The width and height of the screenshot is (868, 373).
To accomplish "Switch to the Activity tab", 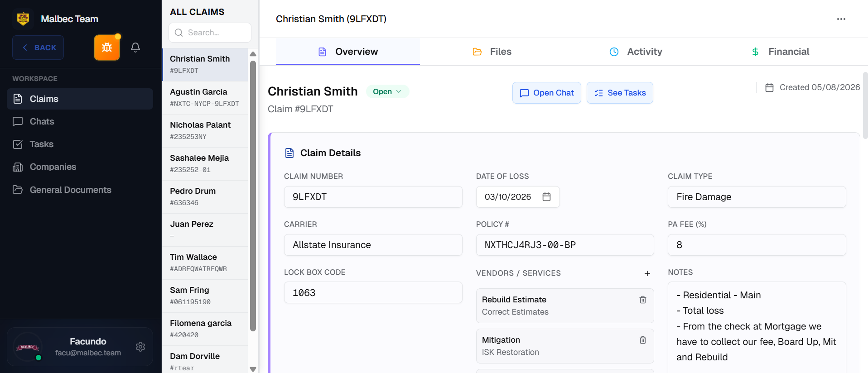I will [636, 52].
